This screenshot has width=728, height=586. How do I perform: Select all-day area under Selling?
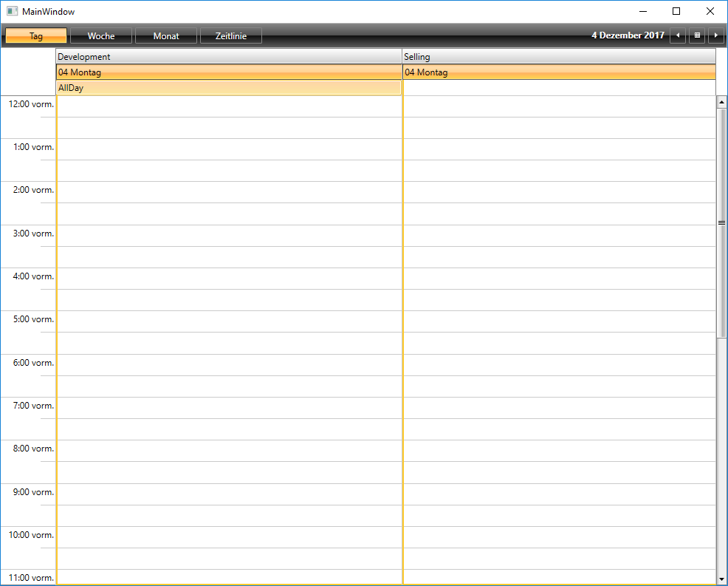pos(559,88)
